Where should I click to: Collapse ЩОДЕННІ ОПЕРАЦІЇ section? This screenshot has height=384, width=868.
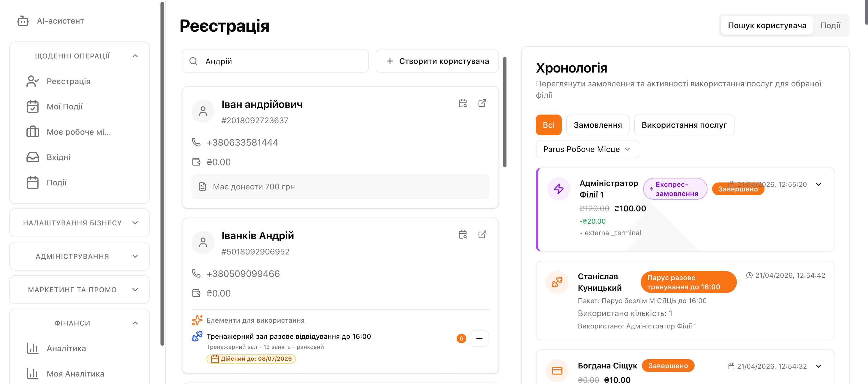point(135,56)
